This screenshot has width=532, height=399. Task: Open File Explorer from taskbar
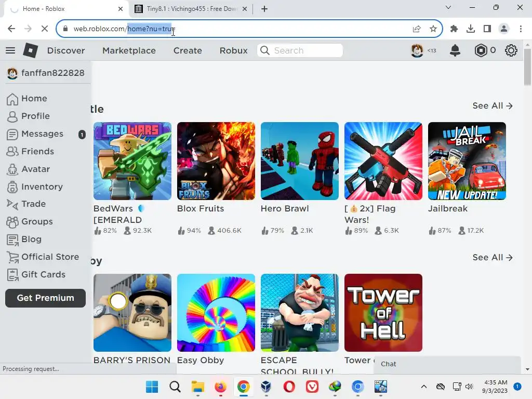[x=197, y=387]
